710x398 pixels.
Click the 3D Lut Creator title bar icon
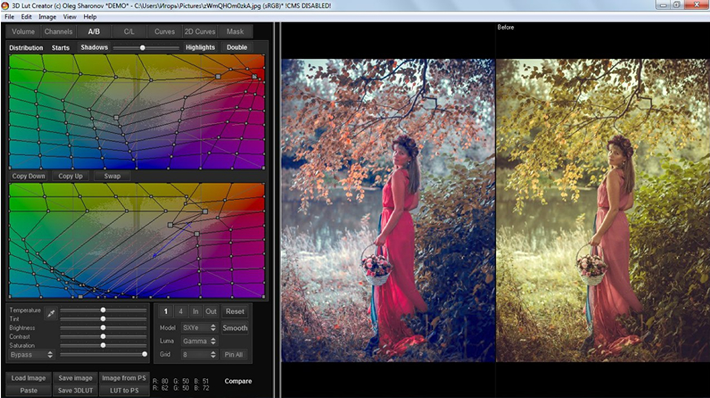tap(5, 5)
